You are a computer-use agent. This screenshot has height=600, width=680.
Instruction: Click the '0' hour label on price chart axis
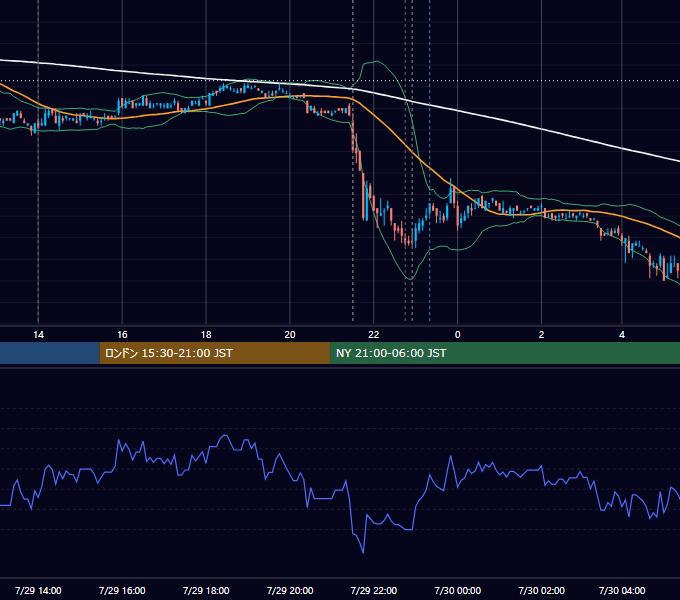(x=458, y=335)
